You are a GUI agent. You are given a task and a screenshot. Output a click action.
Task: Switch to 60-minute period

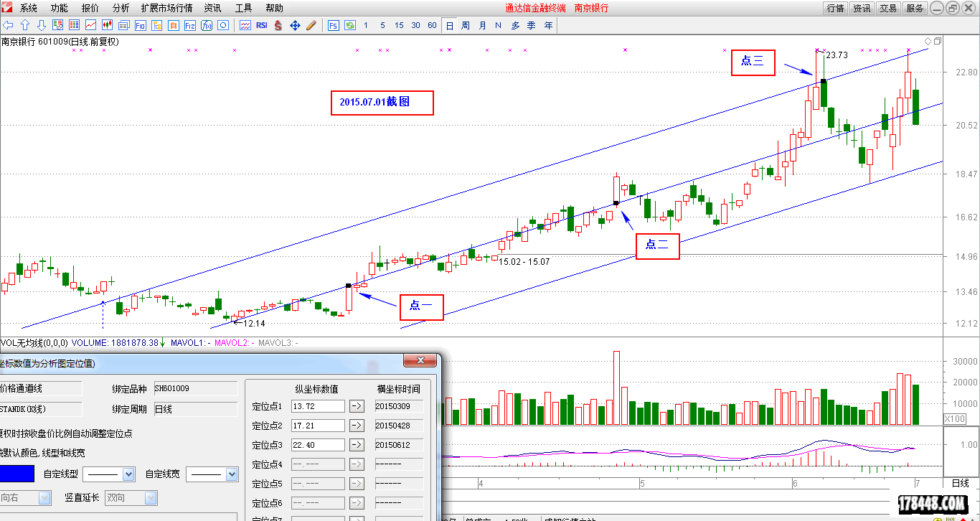432,25
